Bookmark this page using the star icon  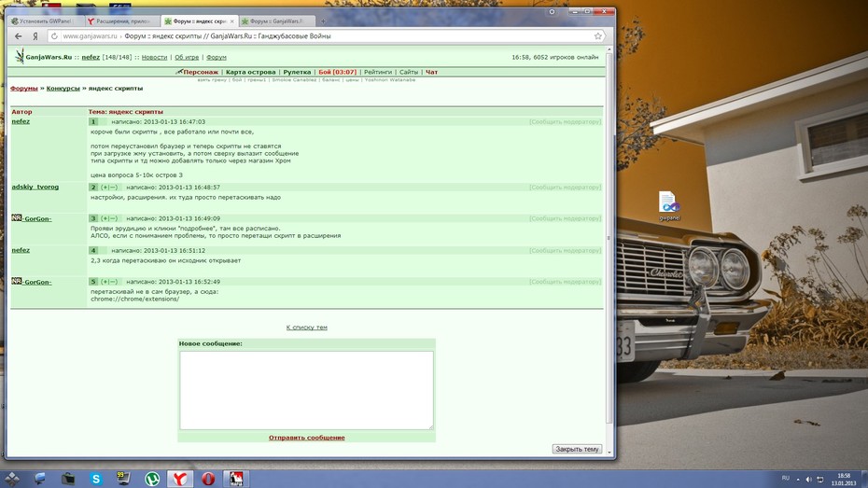[x=598, y=36]
